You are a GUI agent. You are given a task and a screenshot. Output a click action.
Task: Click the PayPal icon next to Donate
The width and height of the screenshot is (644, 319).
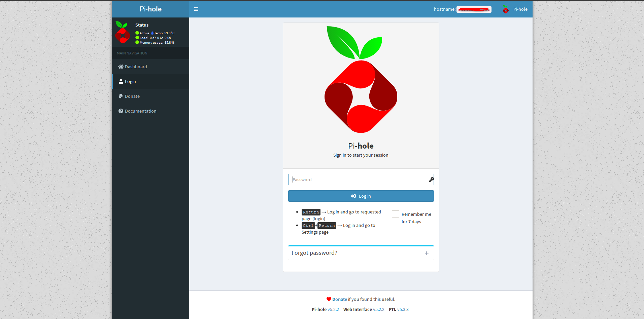[121, 96]
